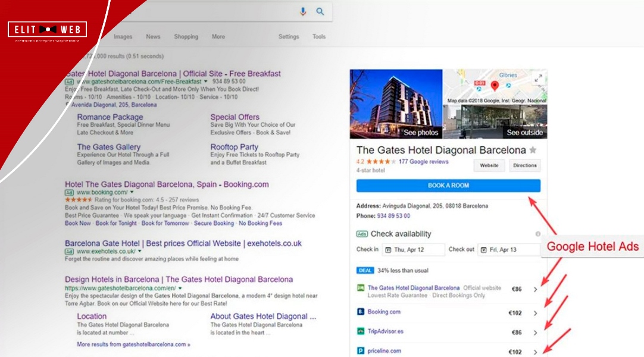Click the Secure Booking link

pyautogui.click(x=214, y=223)
